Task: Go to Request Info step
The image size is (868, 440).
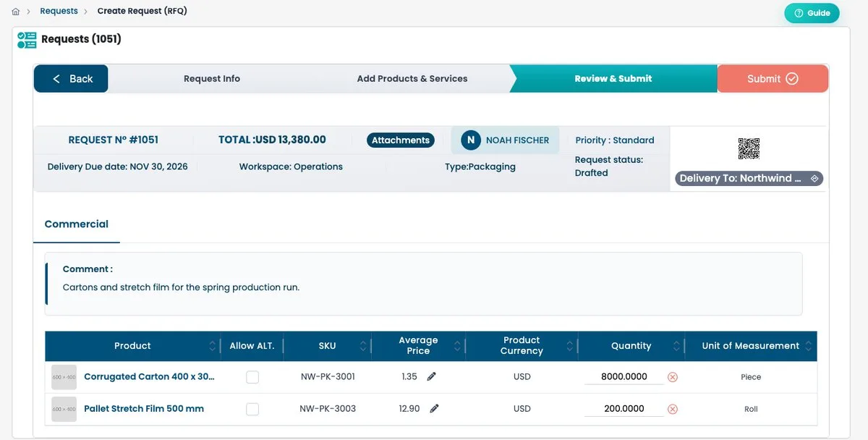Action: point(212,79)
